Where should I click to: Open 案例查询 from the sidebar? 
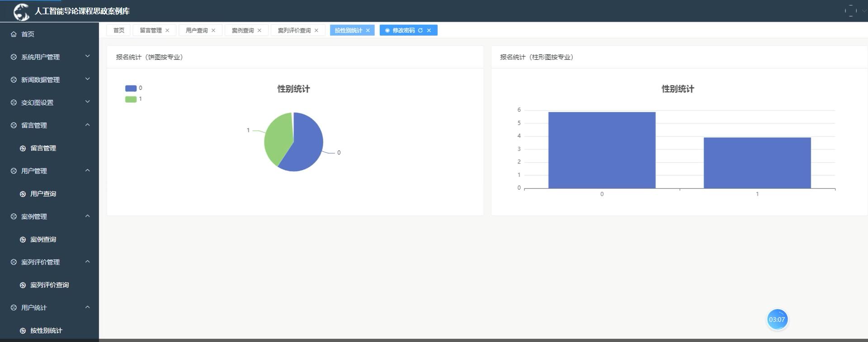49,239
